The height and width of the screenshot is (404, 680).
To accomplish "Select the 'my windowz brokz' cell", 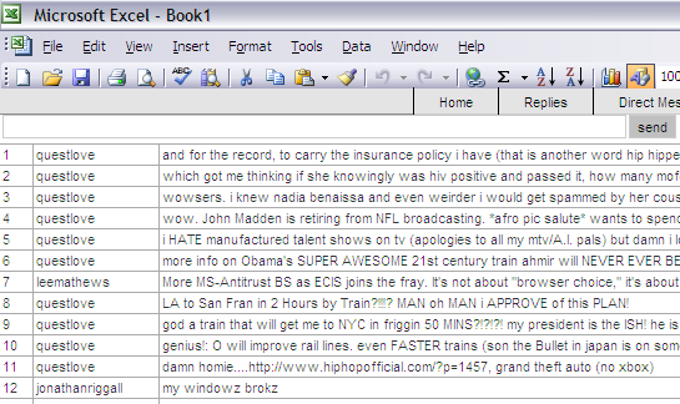I will pos(420,388).
